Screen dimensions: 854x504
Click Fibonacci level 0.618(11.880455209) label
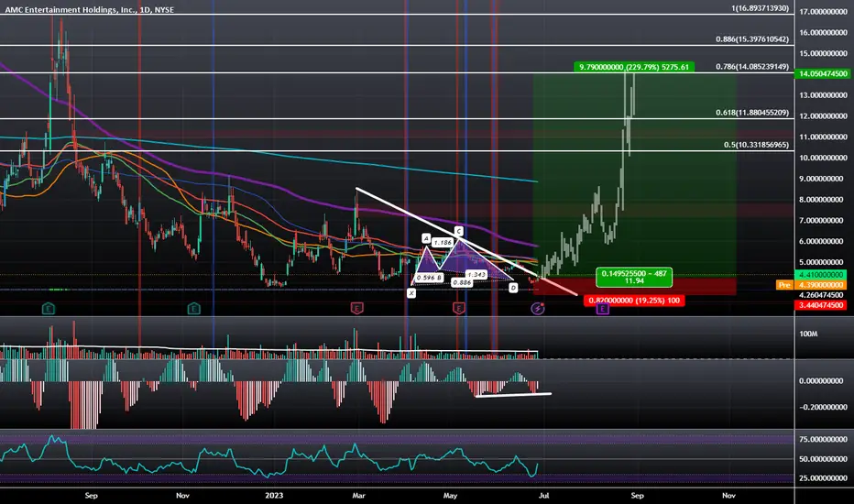click(x=752, y=113)
